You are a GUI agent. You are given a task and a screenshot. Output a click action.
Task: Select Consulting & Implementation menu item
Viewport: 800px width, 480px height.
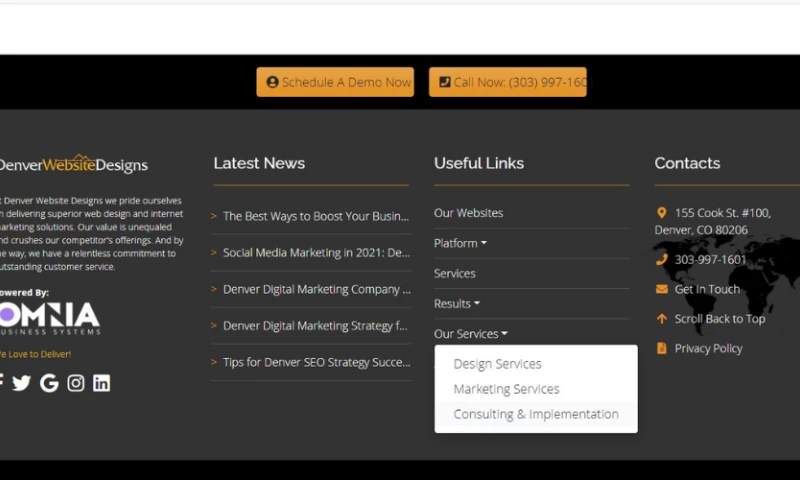click(535, 414)
